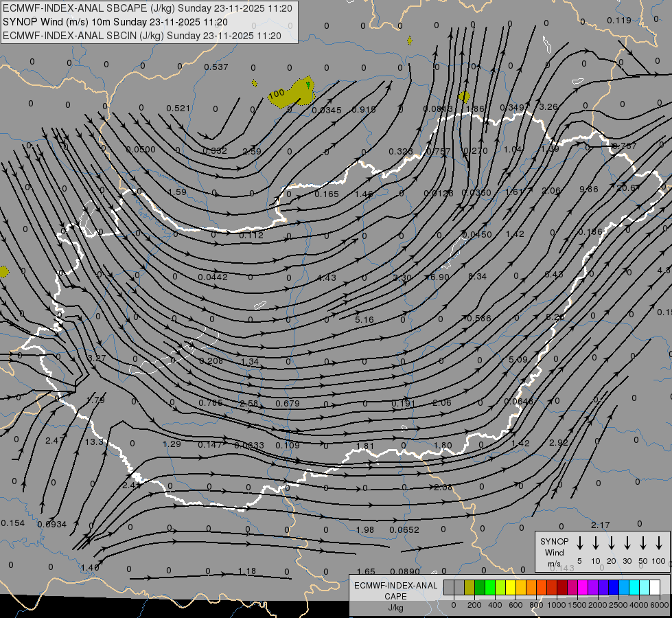Click the map value 0.0934

(52, 525)
